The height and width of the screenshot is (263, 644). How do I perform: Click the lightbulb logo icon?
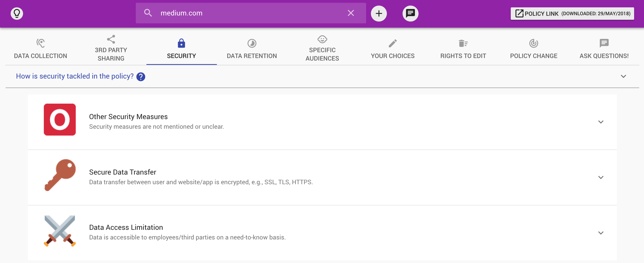[17, 13]
